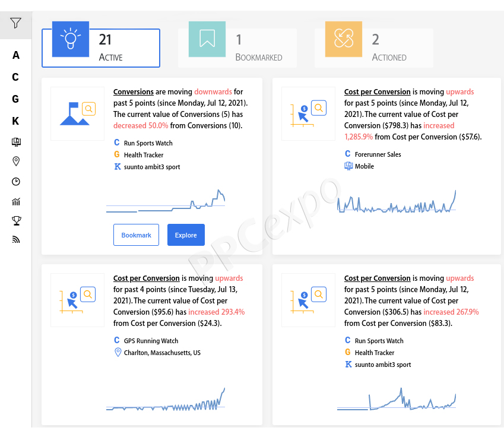Switch to the 21 Active tab
Screen dimensions: 504x437
(x=101, y=48)
